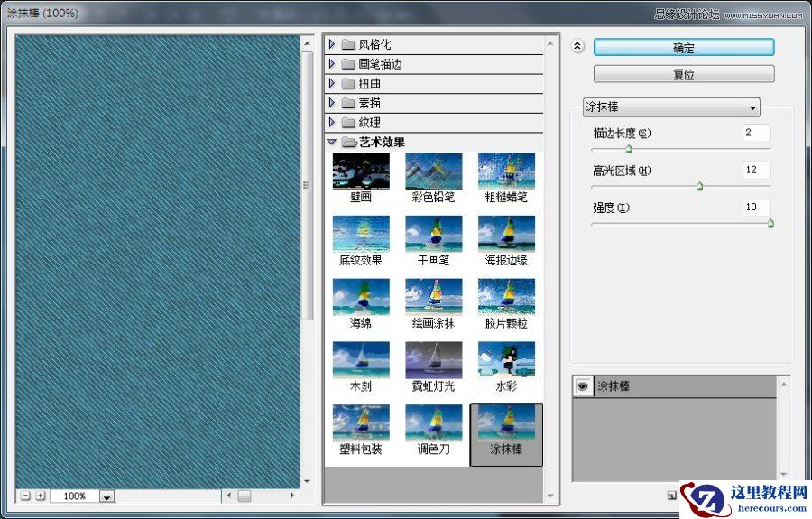Collapse the filter gallery with double-chevron icon

(x=577, y=46)
